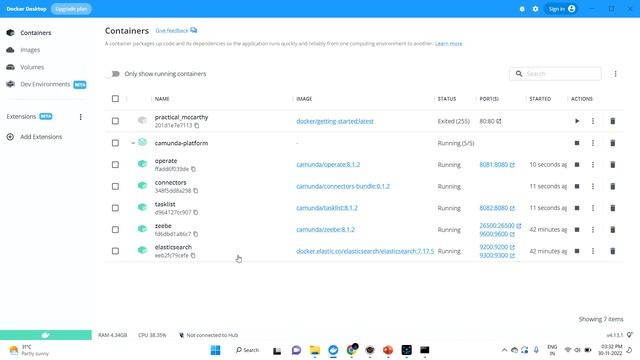Check the select-all containers checkbox

(x=116, y=99)
